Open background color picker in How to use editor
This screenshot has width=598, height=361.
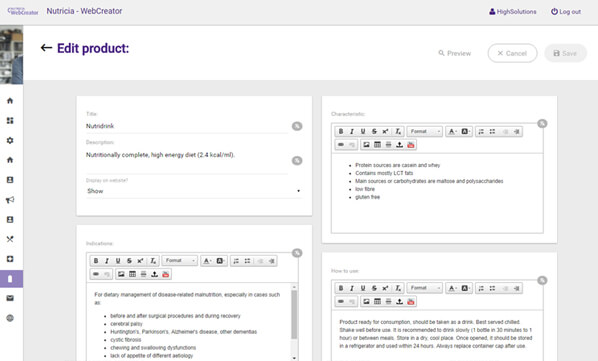[x=465, y=288]
